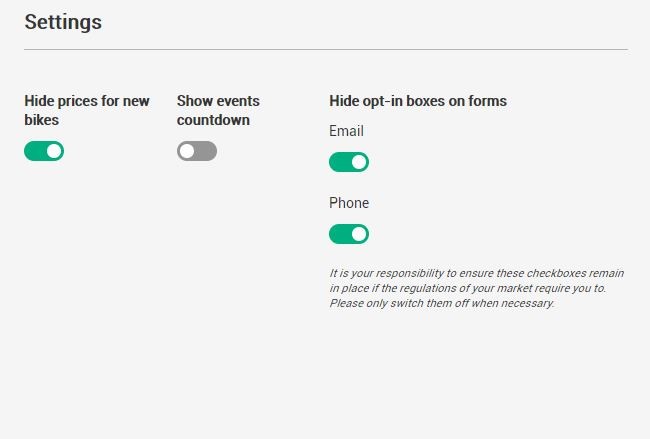Image resolution: width=650 pixels, height=439 pixels.
Task: Turn off the Email opt-in toggle
Action: 349,162
